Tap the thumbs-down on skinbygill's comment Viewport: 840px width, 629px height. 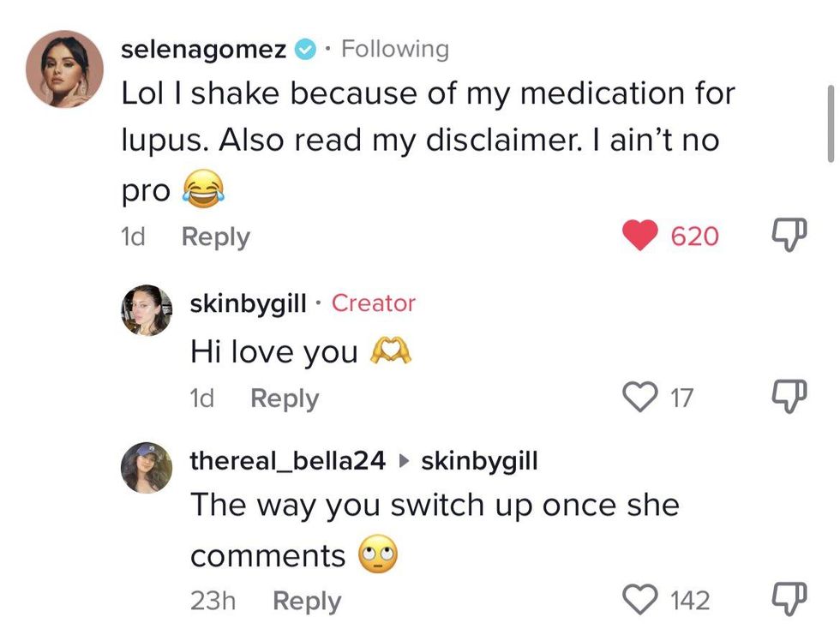(x=783, y=398)
